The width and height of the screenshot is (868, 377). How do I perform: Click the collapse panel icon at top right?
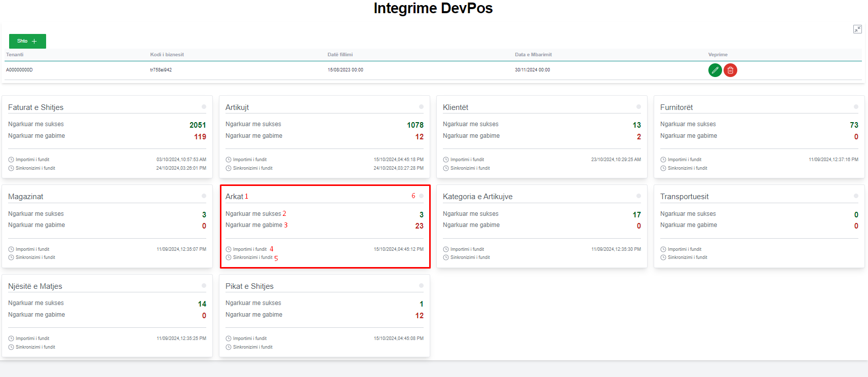point(857,29)
